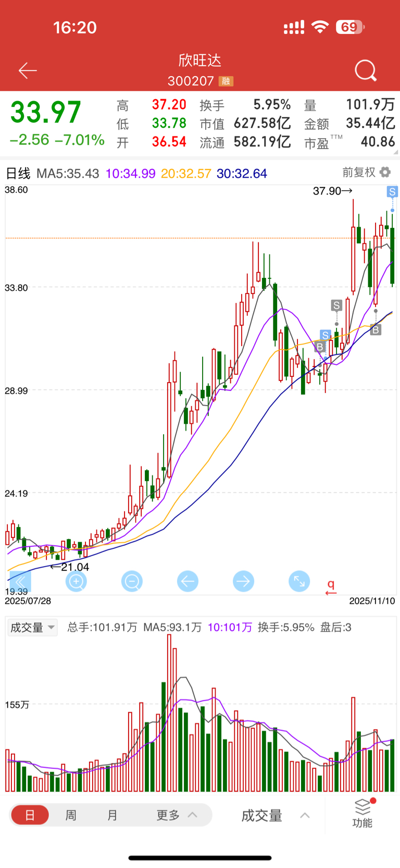Tap the current price 33.97
This screenshot has height=868, width=400.
click(46, 112)
